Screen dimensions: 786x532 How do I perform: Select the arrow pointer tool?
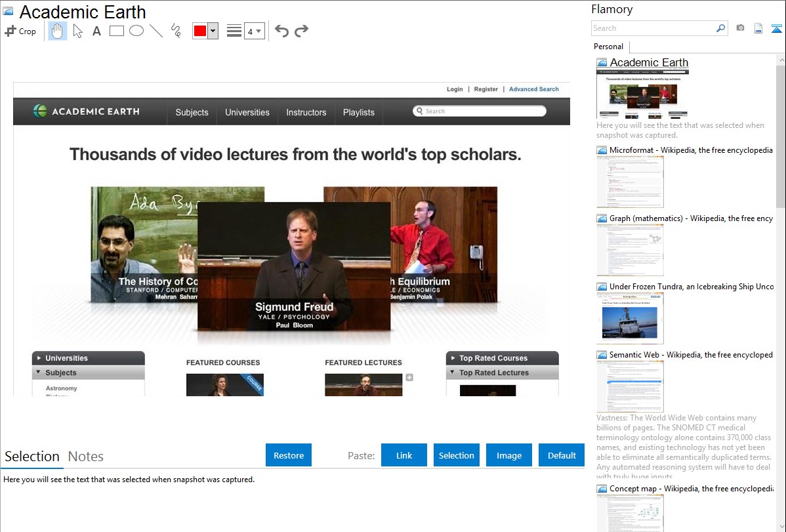coord(77,31)
